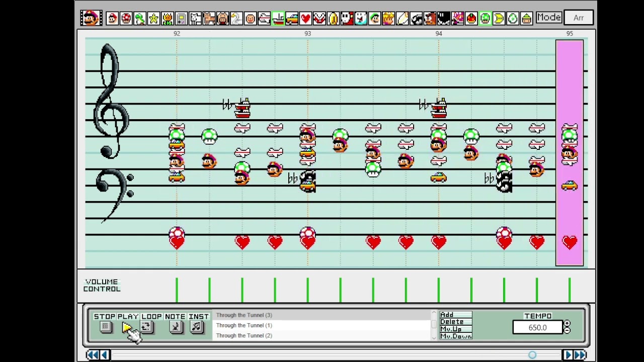Toggle the INST button
Image resolution: width=644 pixels, height=362 pixels.
[x=196, y=327]
